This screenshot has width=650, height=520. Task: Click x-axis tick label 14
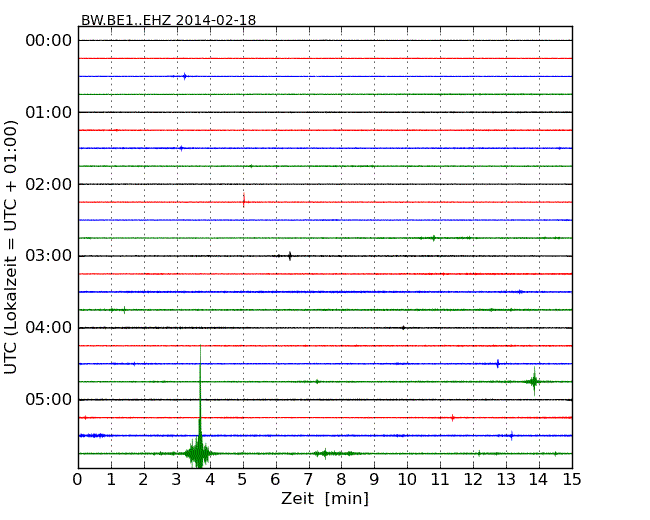click(539, 479)
